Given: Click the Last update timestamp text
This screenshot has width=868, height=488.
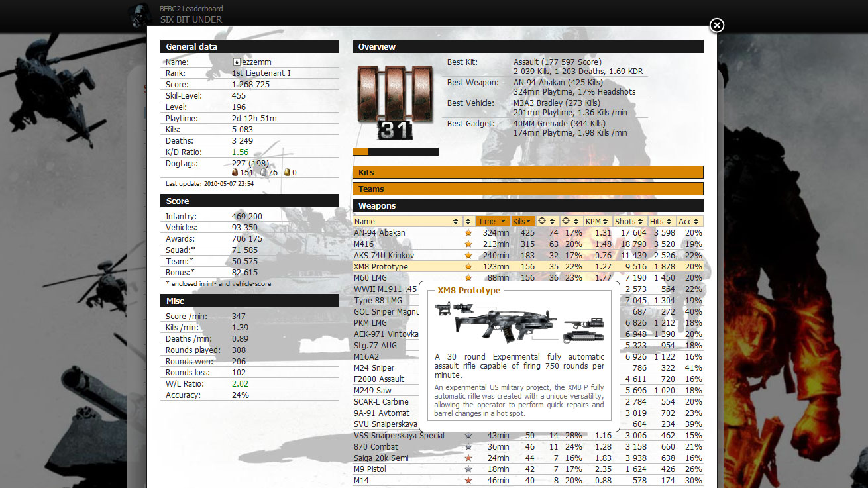Looking at the screenshot, I should pyautogui.click(x=209, y=184).
